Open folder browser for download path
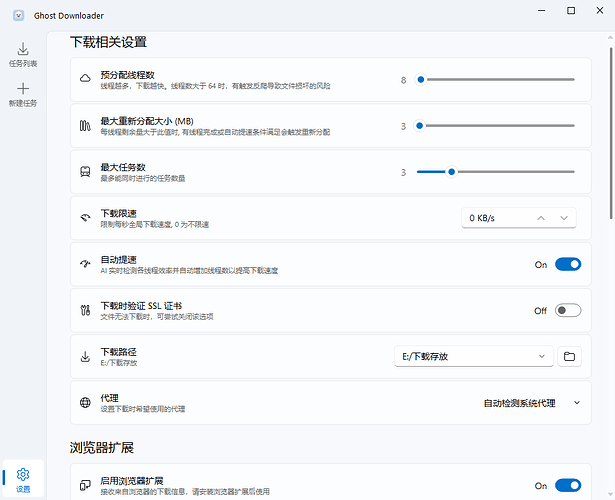 (569, 356)
